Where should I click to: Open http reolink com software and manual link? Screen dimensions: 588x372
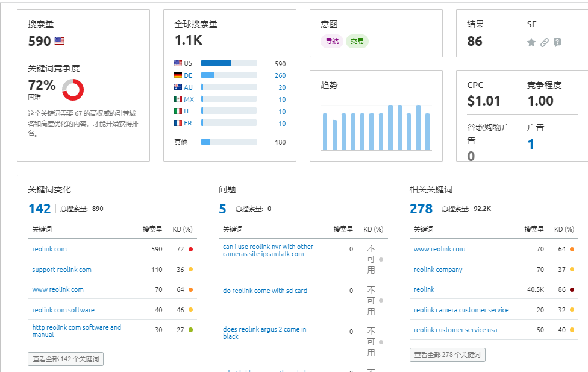pos(77,331)
